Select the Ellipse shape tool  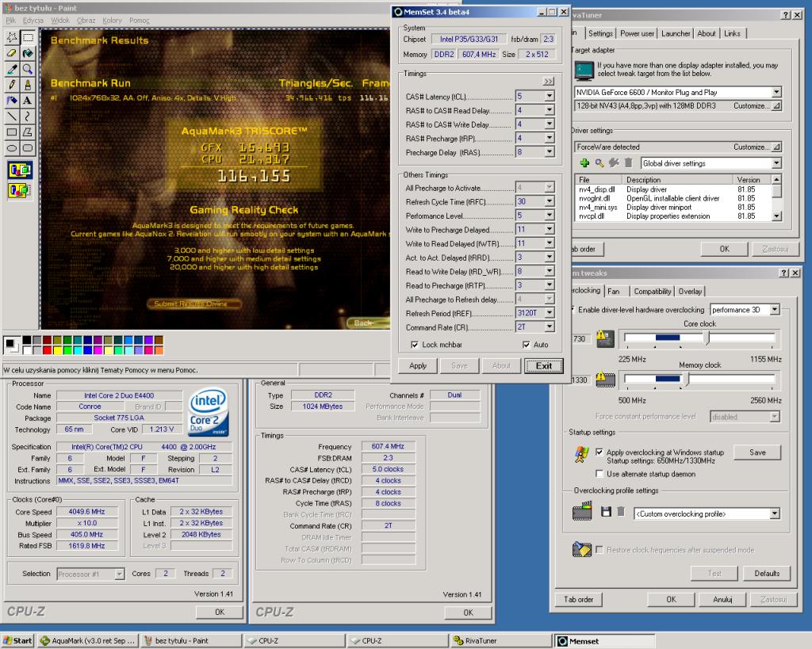click(x=11, y=148)
